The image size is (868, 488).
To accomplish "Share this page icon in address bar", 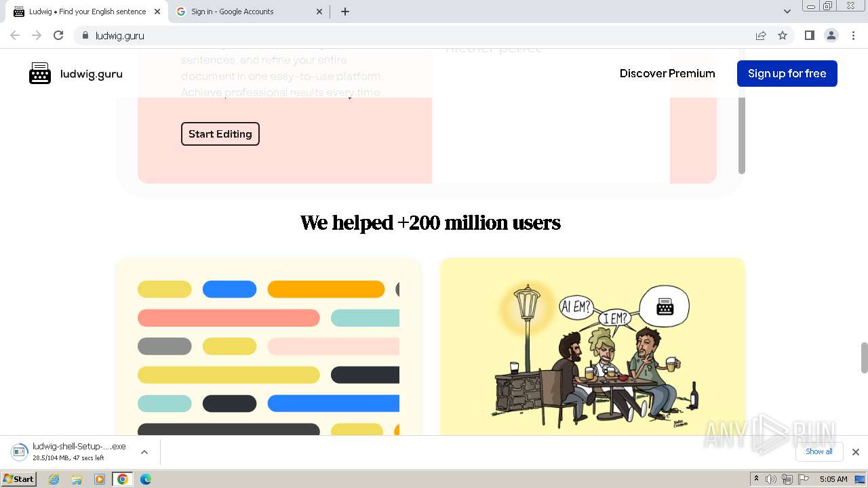I will [761, 35].
